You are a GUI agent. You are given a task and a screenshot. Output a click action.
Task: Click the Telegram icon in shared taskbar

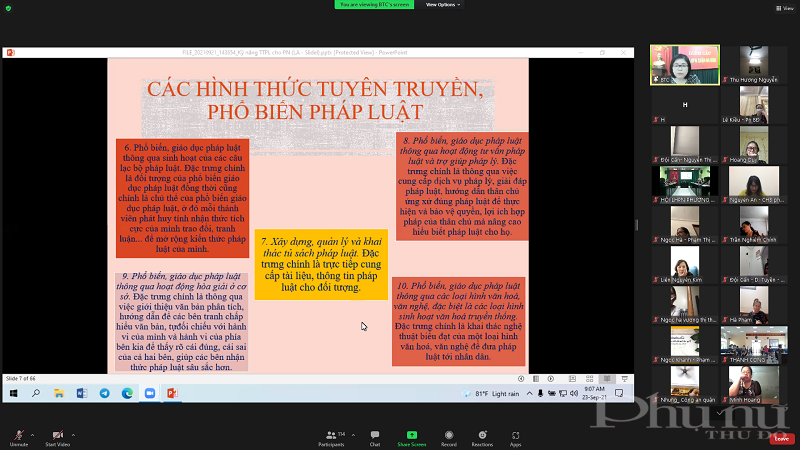click(105, 394)
